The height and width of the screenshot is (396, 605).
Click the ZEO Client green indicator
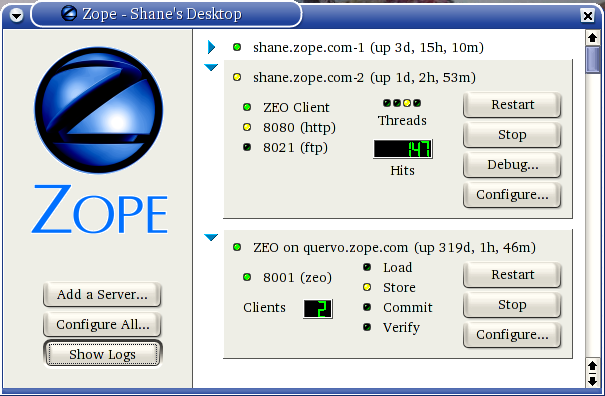click(247, 107)
